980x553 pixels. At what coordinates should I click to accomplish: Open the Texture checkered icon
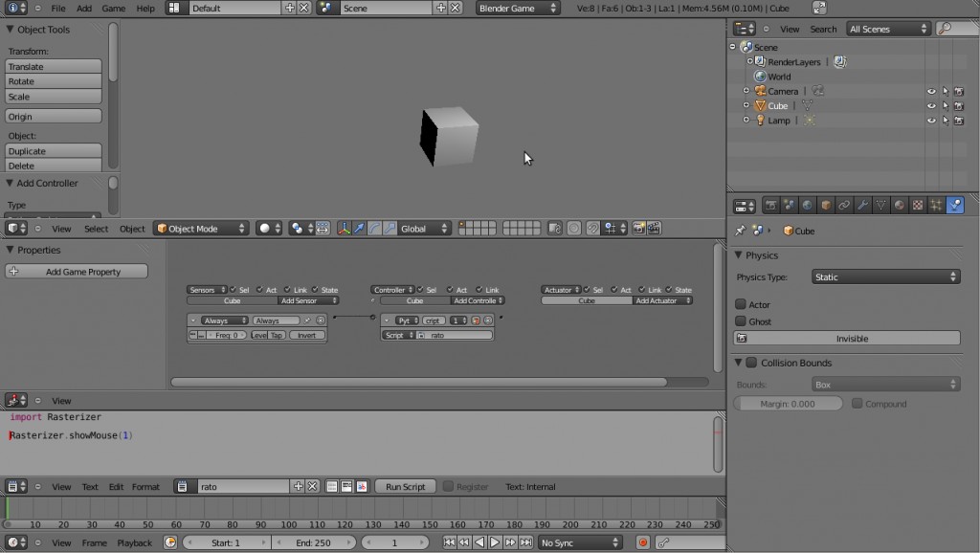[x=917, y=204]
